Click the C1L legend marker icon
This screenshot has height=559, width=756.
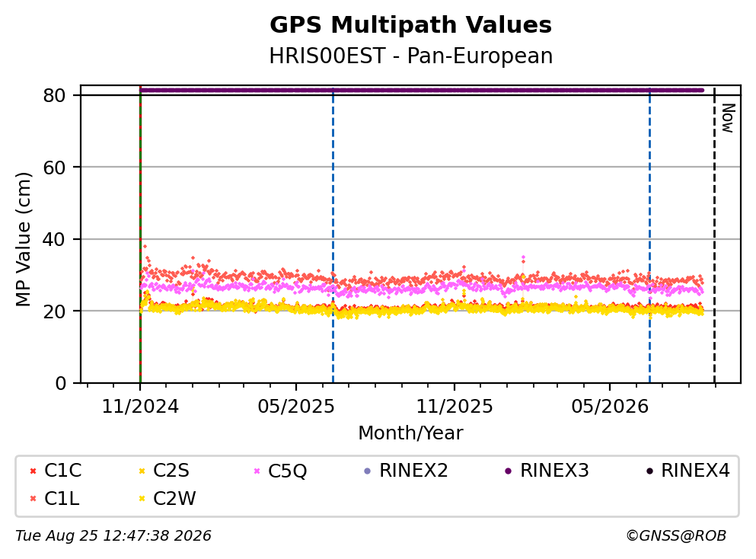click(x=33, y=499)
